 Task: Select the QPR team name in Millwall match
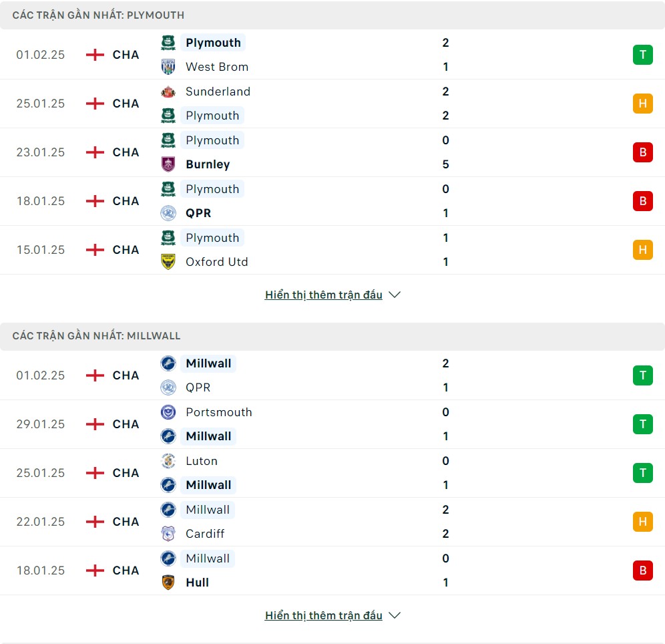[x=198, y=387]
